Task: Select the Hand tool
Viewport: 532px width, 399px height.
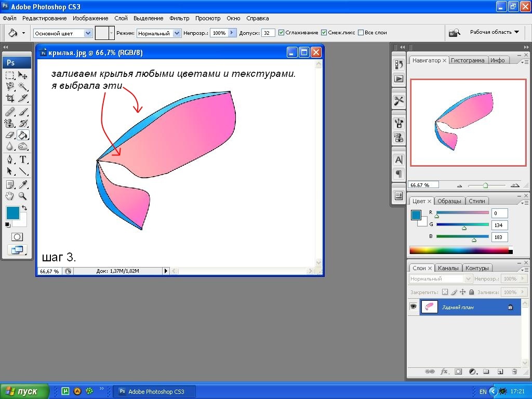Action: coord(10,196)
